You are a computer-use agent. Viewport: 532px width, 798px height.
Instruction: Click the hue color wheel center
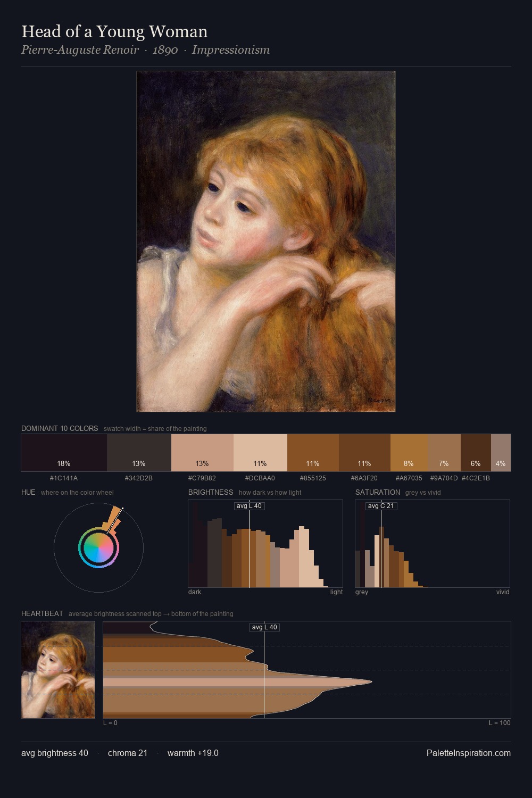[x=98, y=547]
